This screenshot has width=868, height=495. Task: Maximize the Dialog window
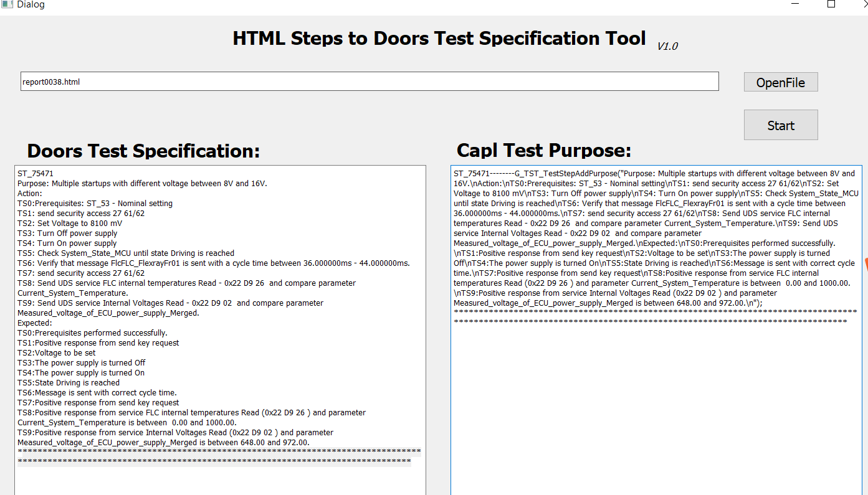tap(831, 4)
